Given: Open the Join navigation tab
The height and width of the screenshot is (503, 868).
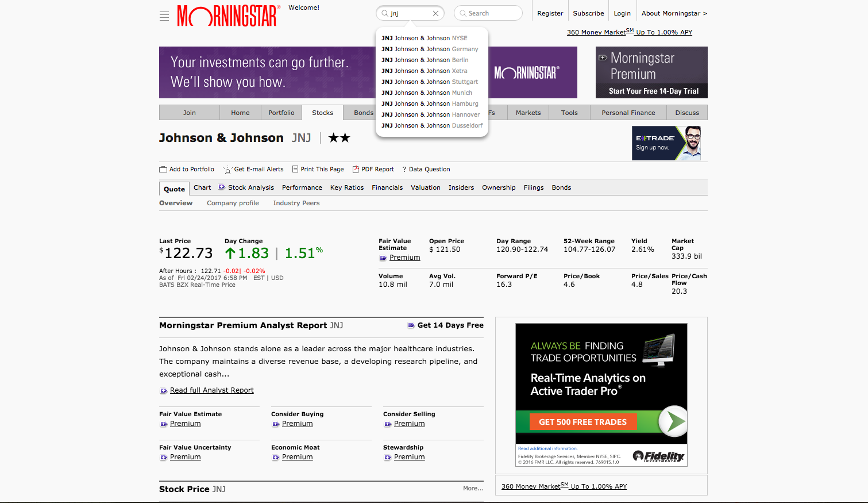Looking at the screenshot, I should pos(190,113).
